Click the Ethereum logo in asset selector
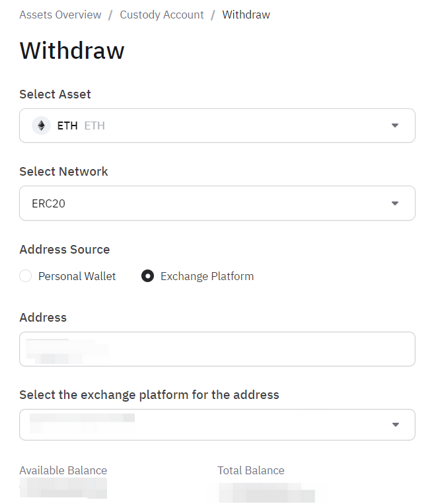 coord(42,126)
